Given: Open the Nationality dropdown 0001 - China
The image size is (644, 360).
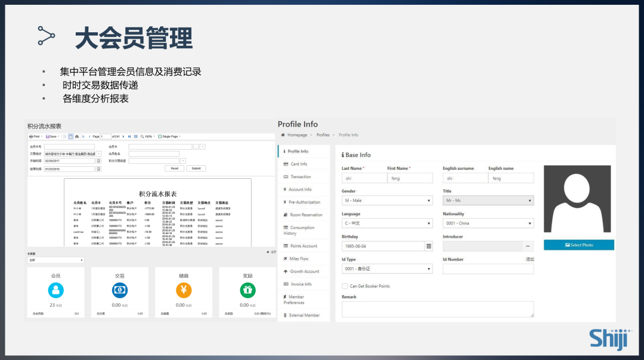Looking at the screenshot, I should point(488,224).
